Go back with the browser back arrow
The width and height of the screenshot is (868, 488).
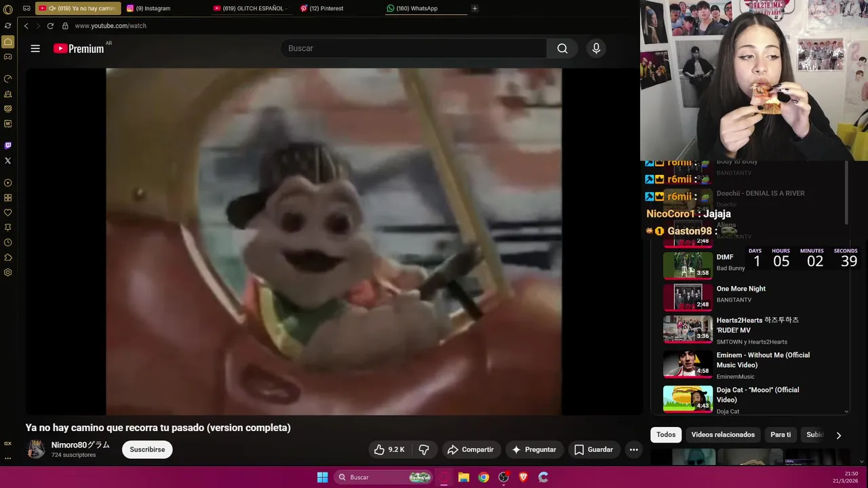[x=26, y=26]
